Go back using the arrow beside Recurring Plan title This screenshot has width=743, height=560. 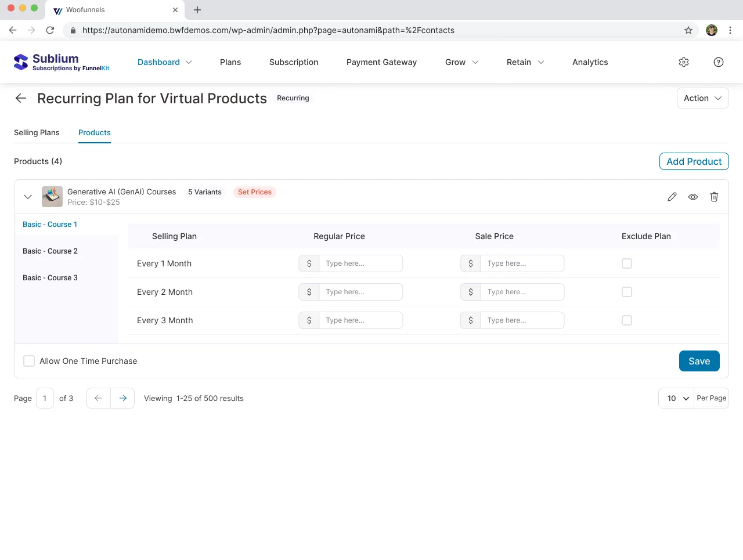click(x=21, y=98)
